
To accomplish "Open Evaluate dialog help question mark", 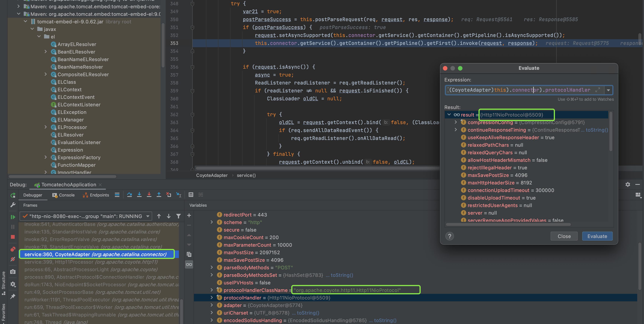I will 449,236.
